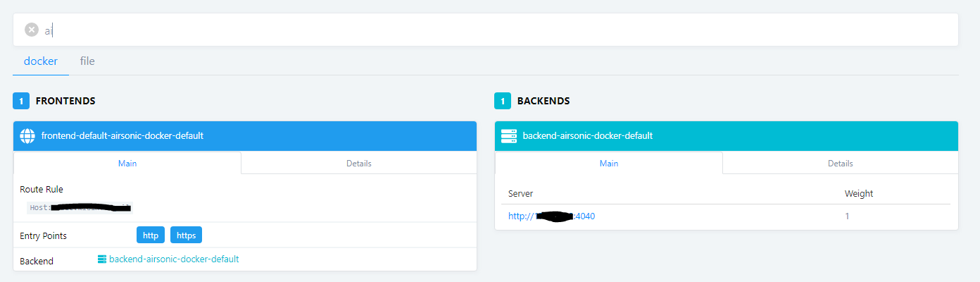Click the Host route rule value

(x=80, y=208)
